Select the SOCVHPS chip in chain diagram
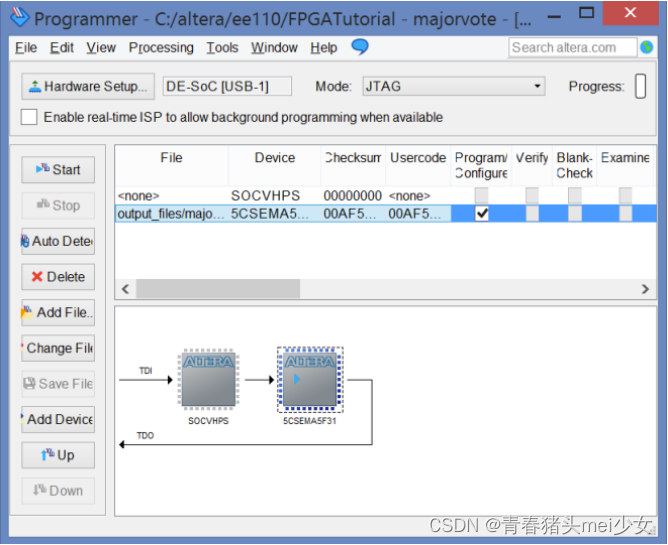Image resolution: width=668 pixels, height=545 pixels. coord(208,379)
